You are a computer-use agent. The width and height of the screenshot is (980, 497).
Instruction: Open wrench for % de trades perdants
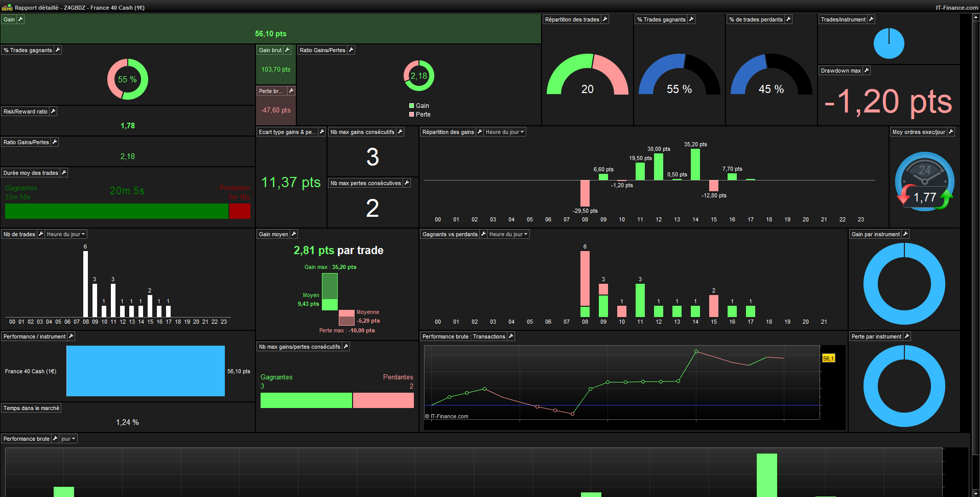tap(788, 19)
